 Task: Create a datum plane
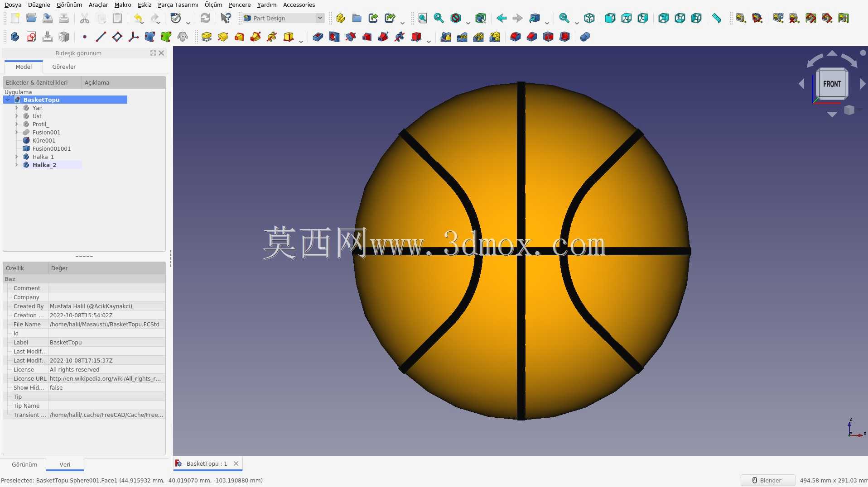click(x=117, y=37)
